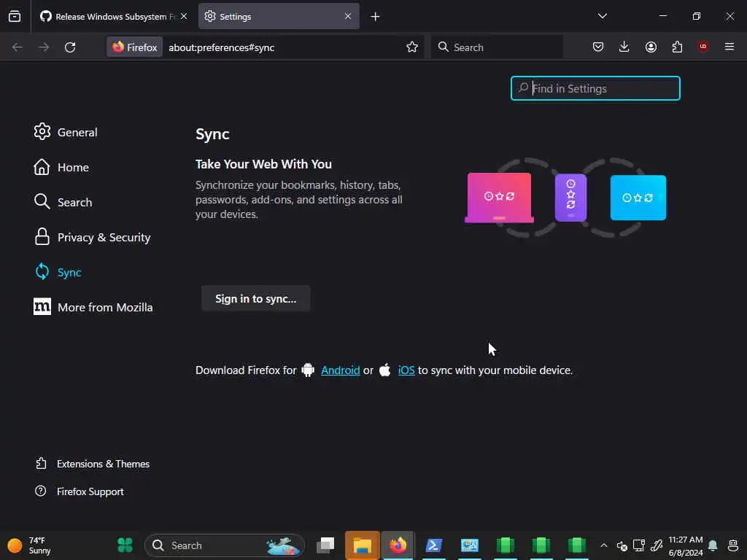Click the Find in Settings field
Image resolution: width=747 pixels, height=560 pixels.
click(x=595, y=88)
